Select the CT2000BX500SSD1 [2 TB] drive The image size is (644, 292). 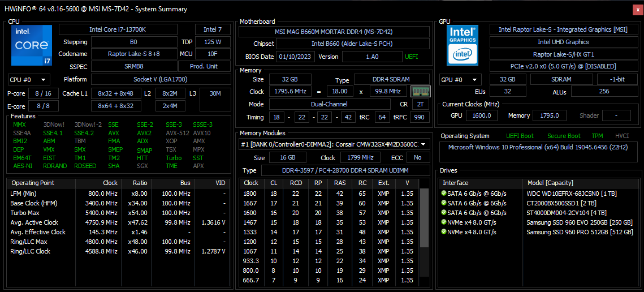click(538, 203)
